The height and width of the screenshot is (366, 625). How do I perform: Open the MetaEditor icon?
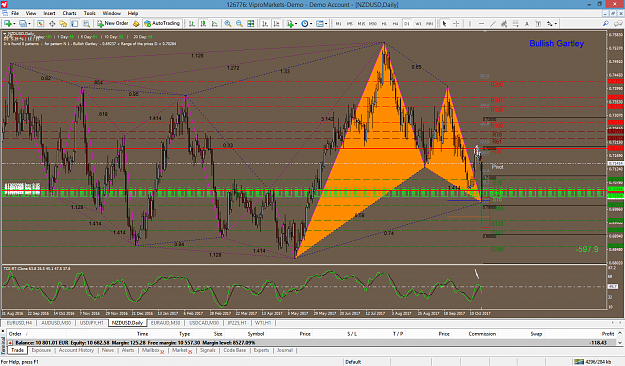pos(136,24)
